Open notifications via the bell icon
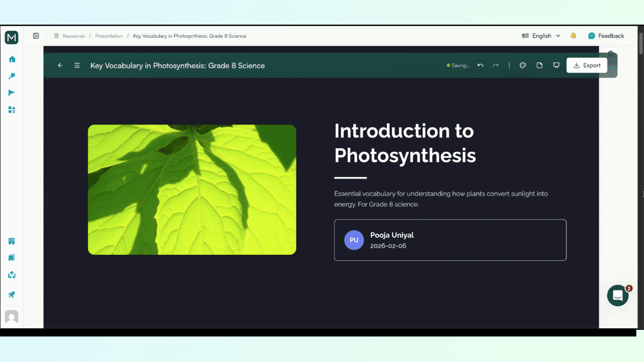Screen dimensions: 644x362 coord(573,36)
